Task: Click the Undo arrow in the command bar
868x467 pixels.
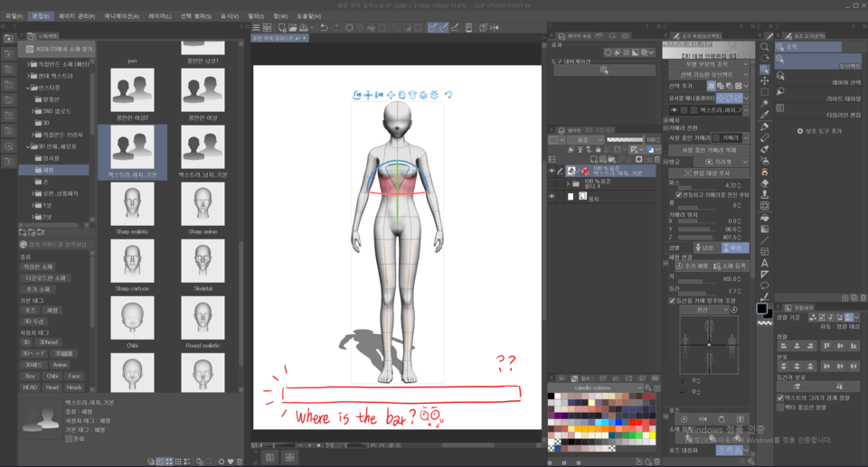Action: tap(325, 27)
